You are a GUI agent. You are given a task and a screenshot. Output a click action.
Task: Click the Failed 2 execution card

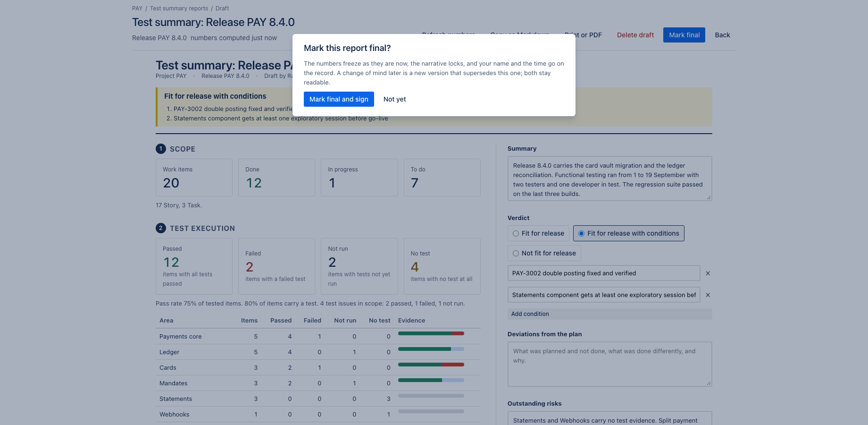(x=276, y=266)
